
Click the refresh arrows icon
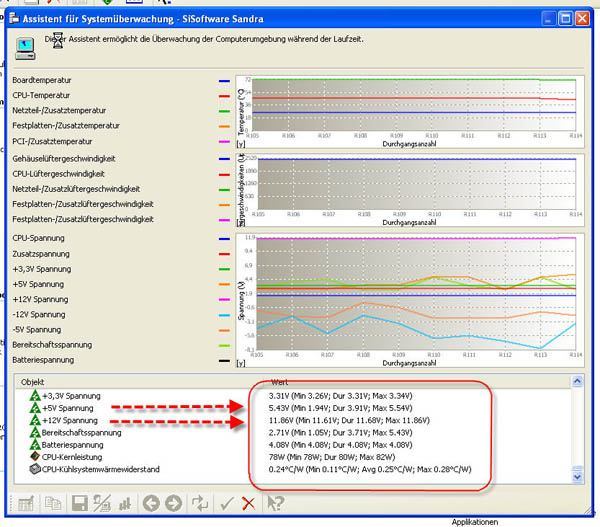[x=200, y=503]
